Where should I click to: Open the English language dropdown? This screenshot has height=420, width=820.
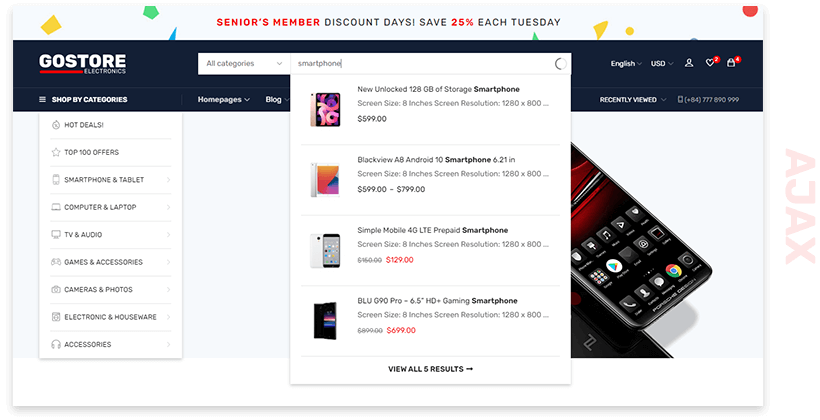[x=626, y=64]
